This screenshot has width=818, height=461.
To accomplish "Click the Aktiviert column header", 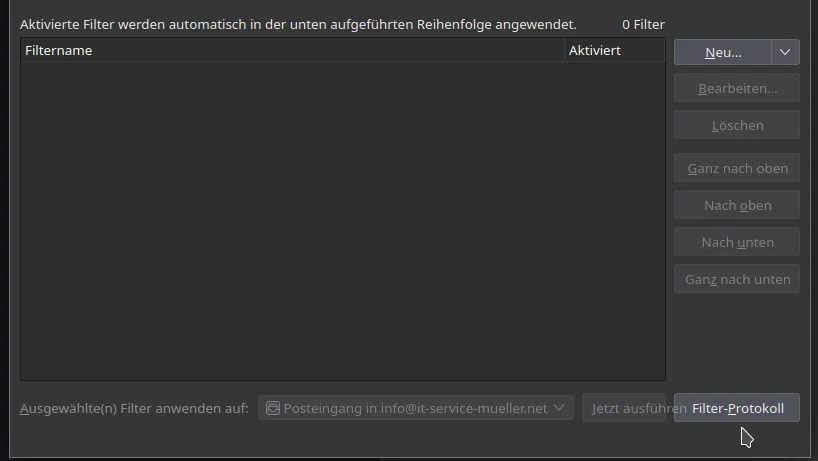I will tap(615, 51).
